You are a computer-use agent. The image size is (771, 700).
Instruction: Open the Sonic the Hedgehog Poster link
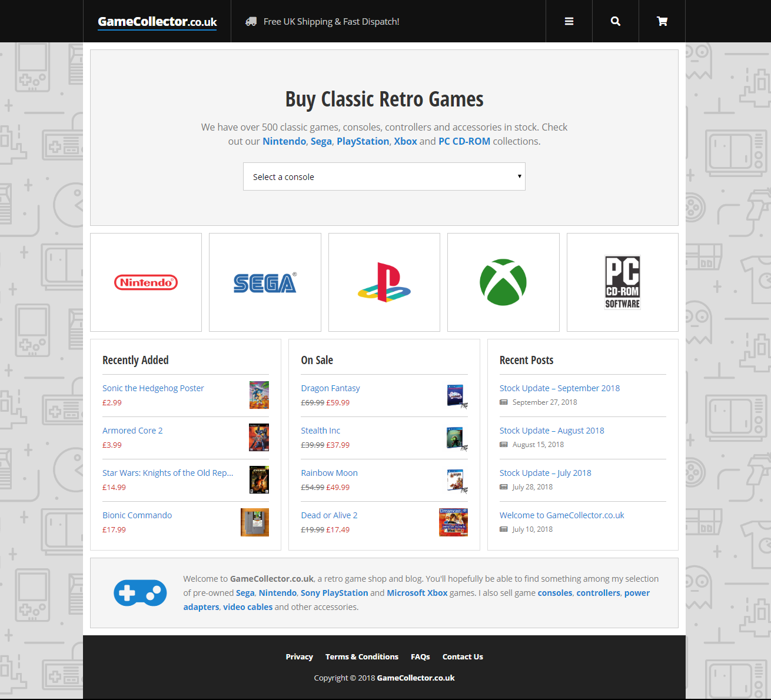[x=153, y=388]
